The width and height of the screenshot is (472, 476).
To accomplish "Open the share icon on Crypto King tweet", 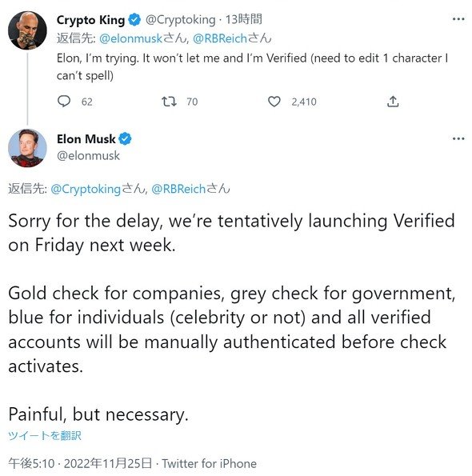I will pyautogui.click(x=393, y=102).
